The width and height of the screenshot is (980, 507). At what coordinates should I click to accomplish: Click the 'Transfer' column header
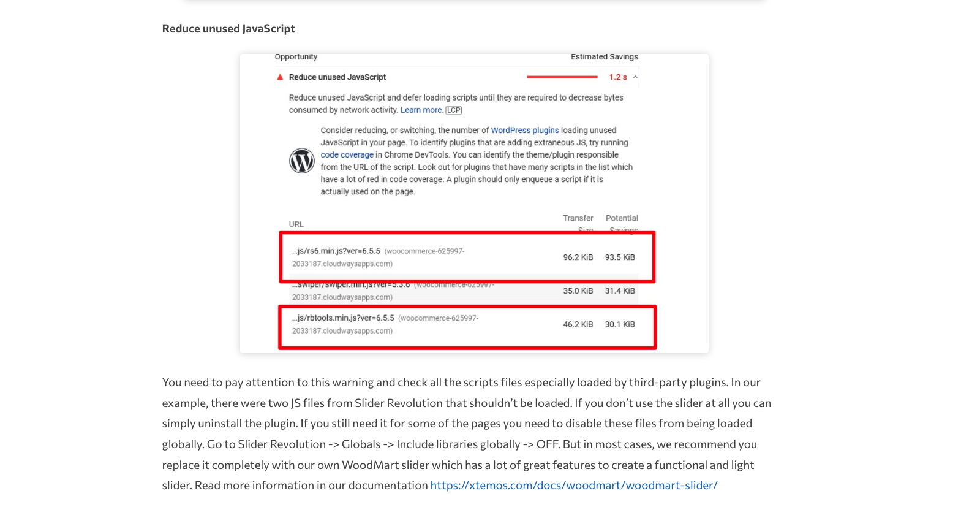pos(578,218)
